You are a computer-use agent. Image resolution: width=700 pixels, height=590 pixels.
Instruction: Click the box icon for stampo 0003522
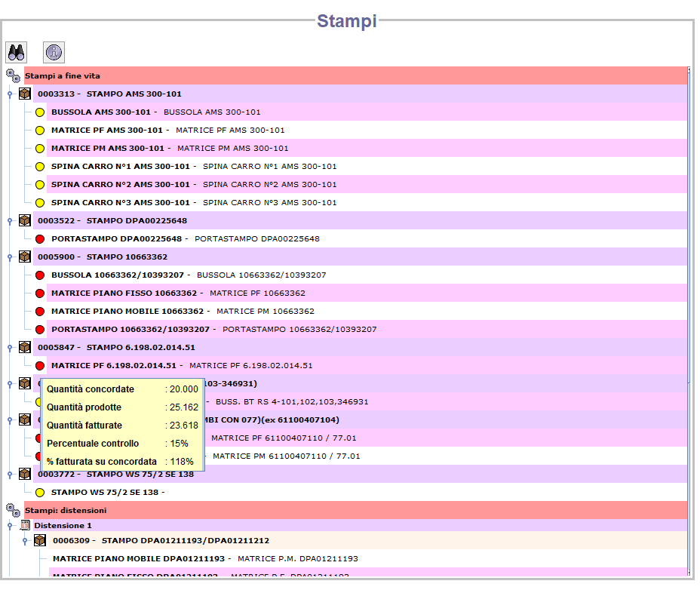coord(25,220)
